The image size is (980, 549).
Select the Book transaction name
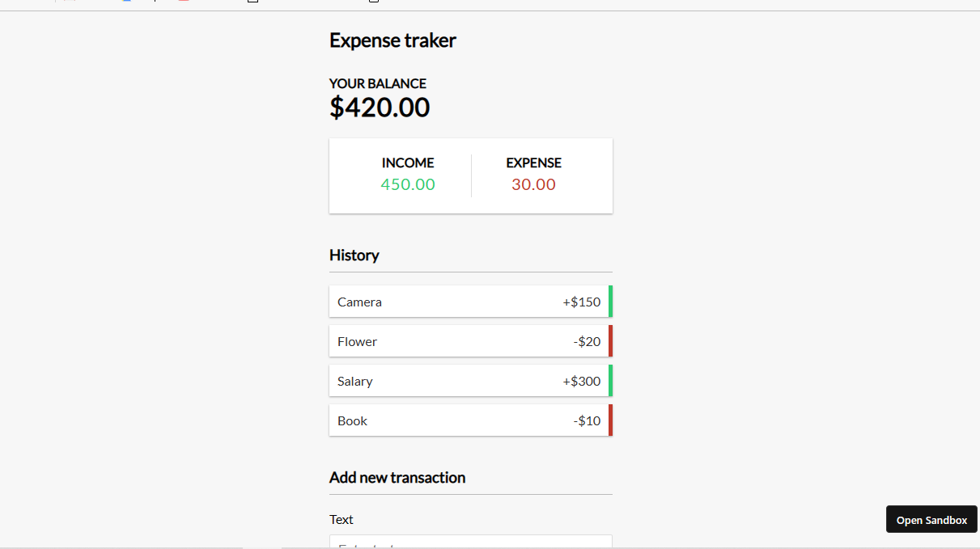click(x=352, y=420)
